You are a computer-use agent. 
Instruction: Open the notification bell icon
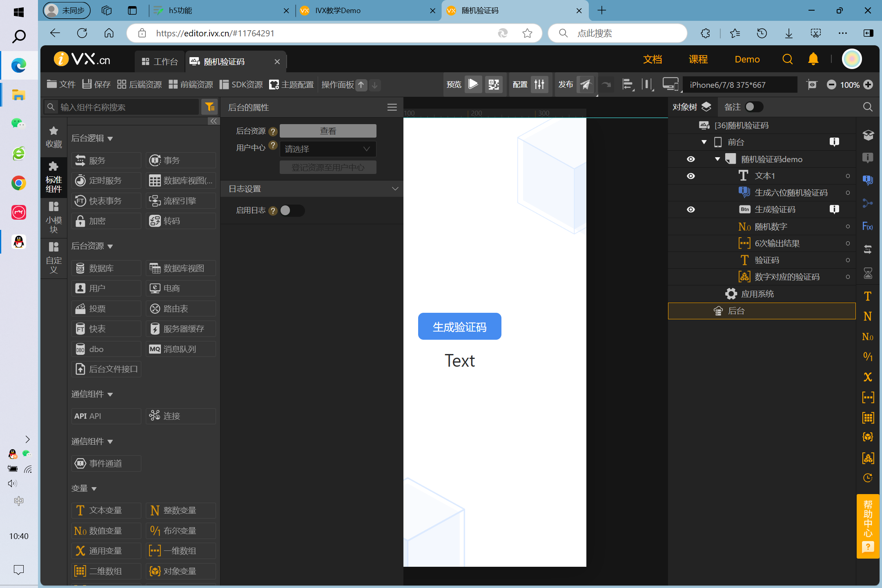(813, 59)
